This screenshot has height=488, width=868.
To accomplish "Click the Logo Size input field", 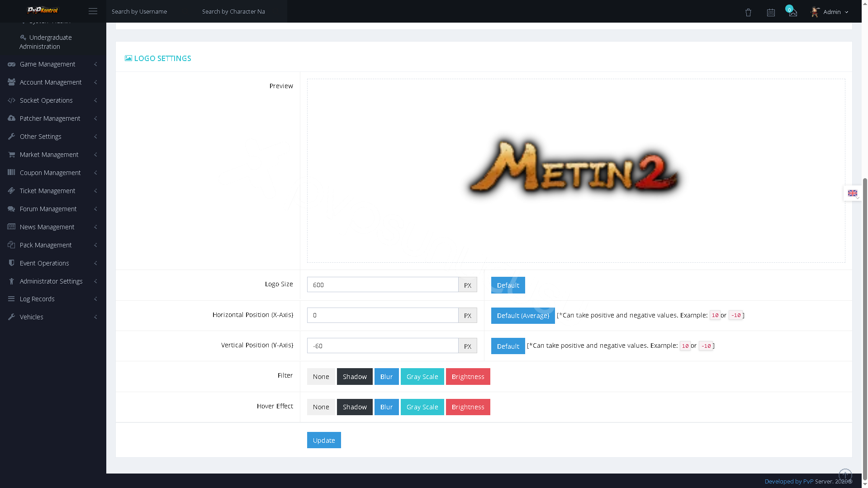I will pos(383,284).
